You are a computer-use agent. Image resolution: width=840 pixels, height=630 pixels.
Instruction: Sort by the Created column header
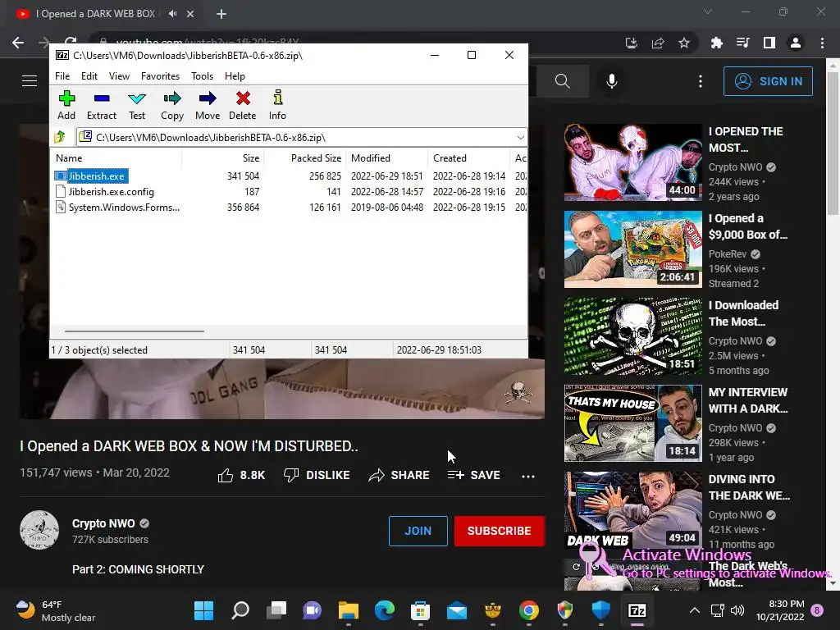click(x=468, y=158)
